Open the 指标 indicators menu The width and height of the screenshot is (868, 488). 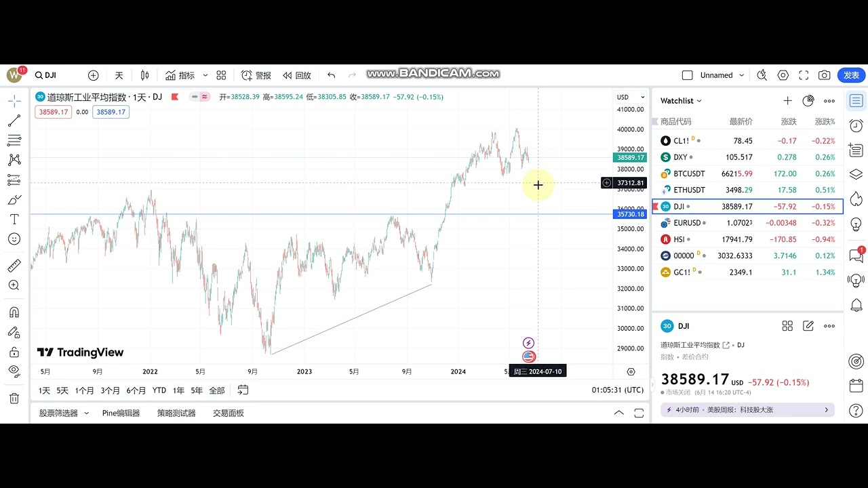[x=180, y=75]
